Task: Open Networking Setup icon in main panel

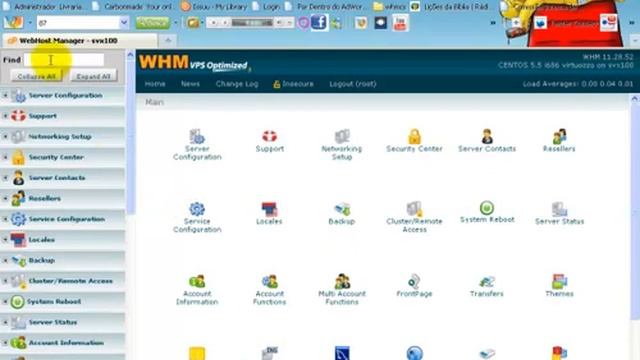Action: coord(342,136)
